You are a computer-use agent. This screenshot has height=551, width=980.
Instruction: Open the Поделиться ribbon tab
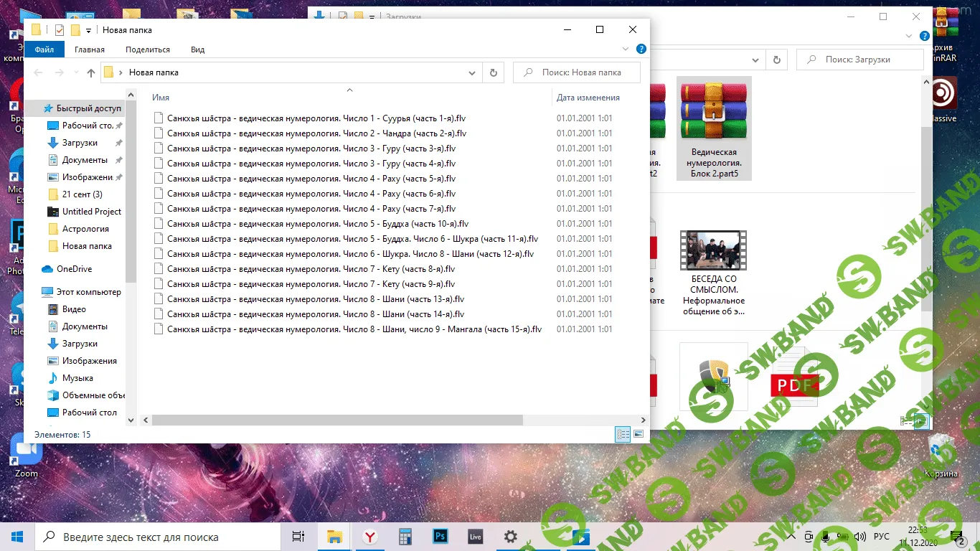(x=148, y=50)
